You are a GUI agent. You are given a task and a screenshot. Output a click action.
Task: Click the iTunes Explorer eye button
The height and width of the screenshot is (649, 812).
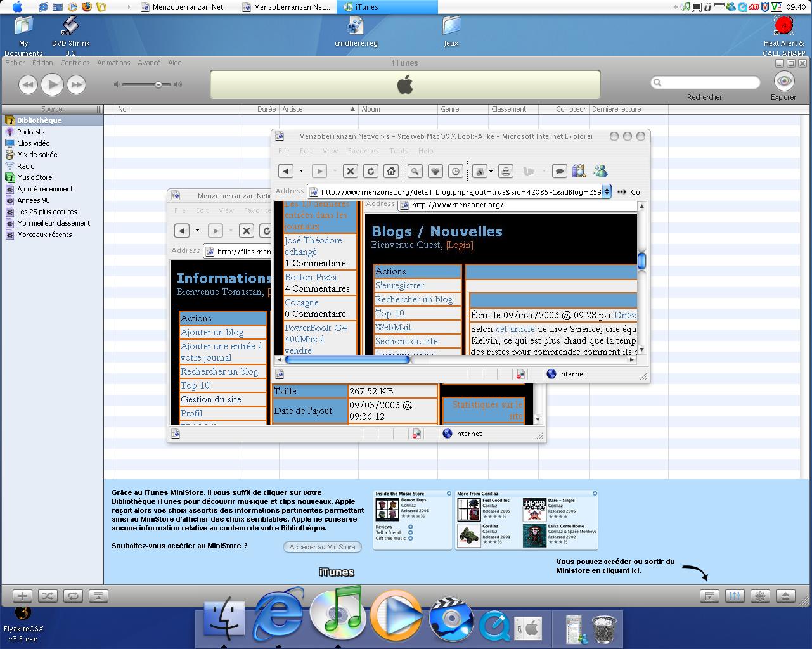pyautogui.click(x=784, y=81)
